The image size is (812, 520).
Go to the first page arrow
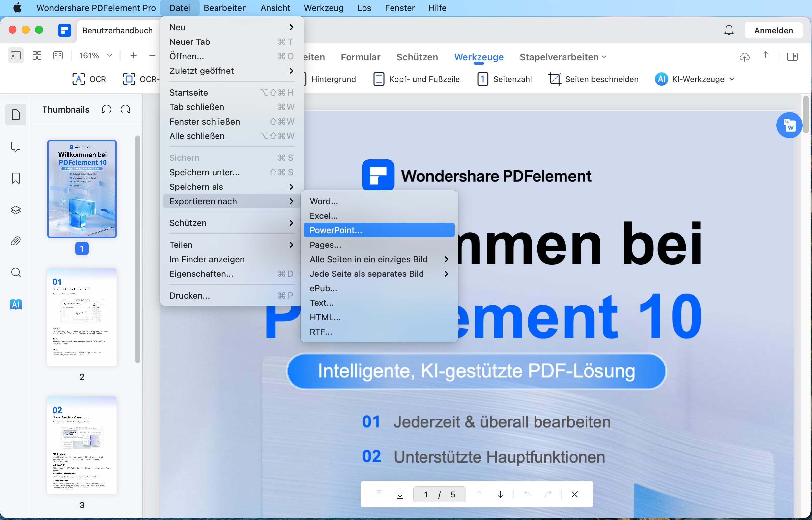point(379,494)
